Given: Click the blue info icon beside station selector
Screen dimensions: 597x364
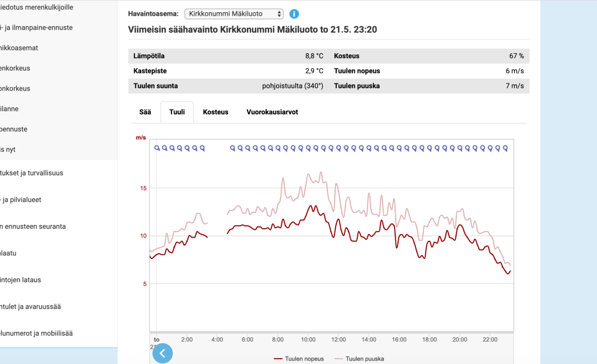Looking at the screenshot, I should pos(294,13).
